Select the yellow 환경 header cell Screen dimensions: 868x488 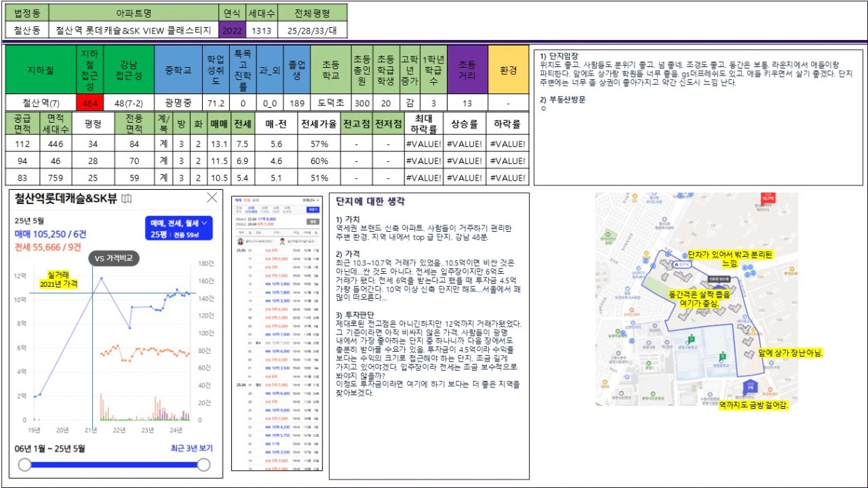[508, 70]
